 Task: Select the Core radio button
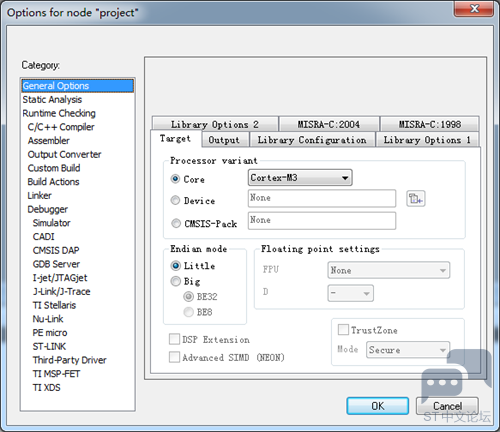(175, 179)
